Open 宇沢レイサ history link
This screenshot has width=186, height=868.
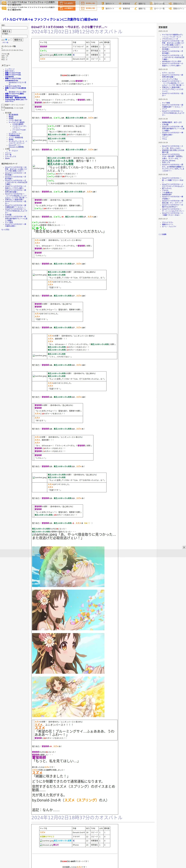click(166, 163)
